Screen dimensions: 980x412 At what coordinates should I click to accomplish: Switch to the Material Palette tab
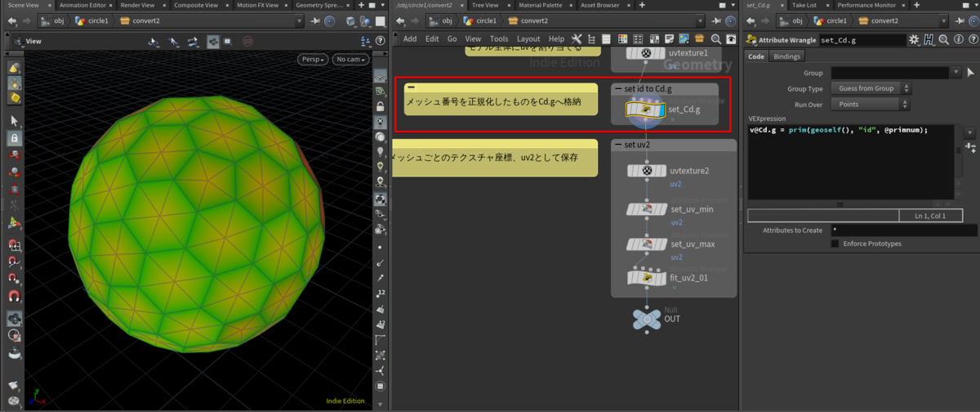coord(541,5)
